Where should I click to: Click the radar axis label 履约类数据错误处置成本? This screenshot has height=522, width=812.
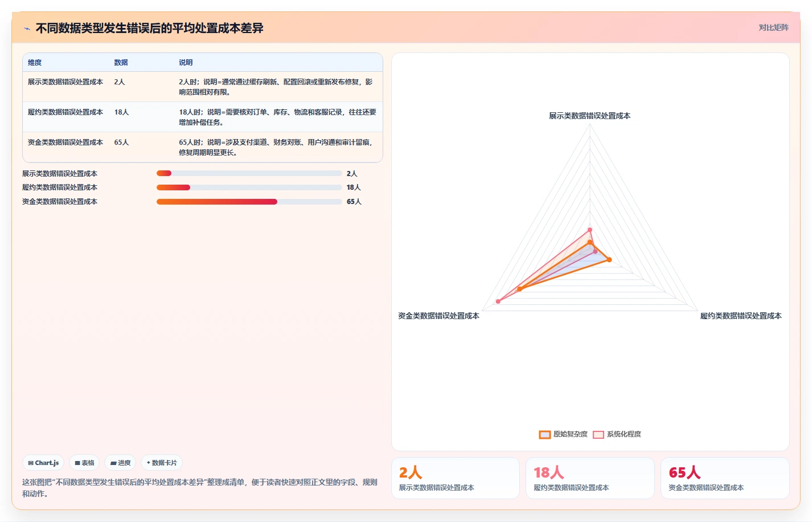click(741, 316)
